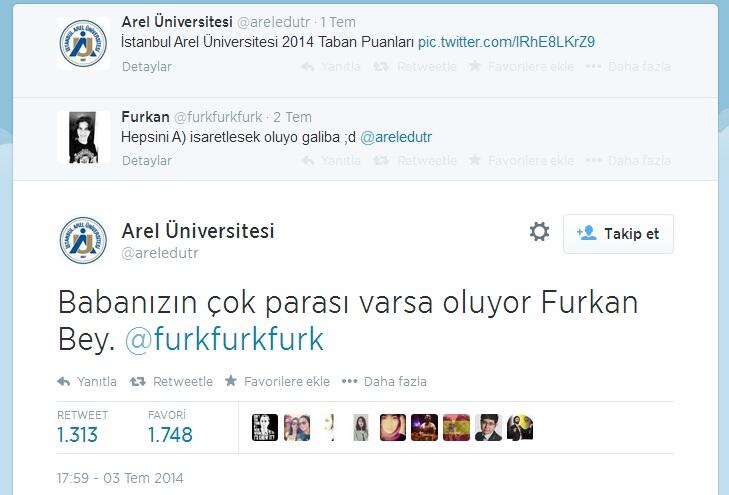
Task: Open pic.twitter.com/IRhE8LKrZ9 link
Action: [x=506, y=42]
